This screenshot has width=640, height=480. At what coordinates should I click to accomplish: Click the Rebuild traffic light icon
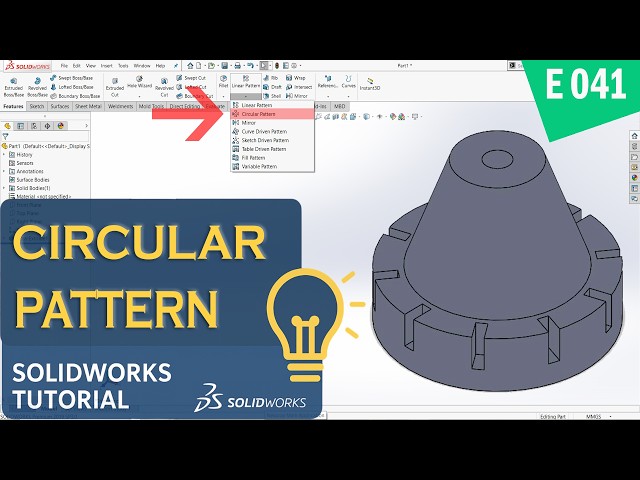tap(277, 65)
